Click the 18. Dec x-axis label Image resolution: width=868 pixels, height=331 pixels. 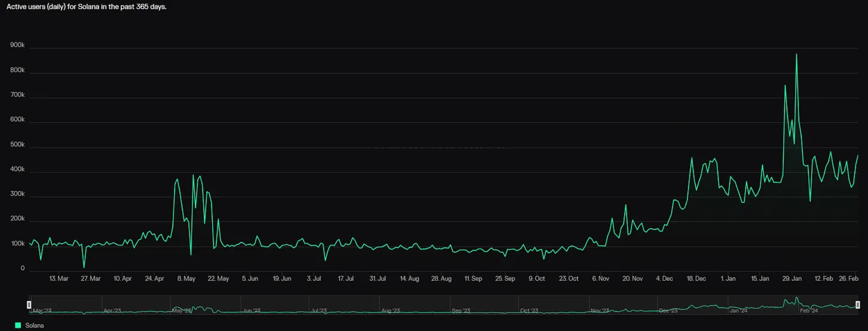tap(696, 279)
